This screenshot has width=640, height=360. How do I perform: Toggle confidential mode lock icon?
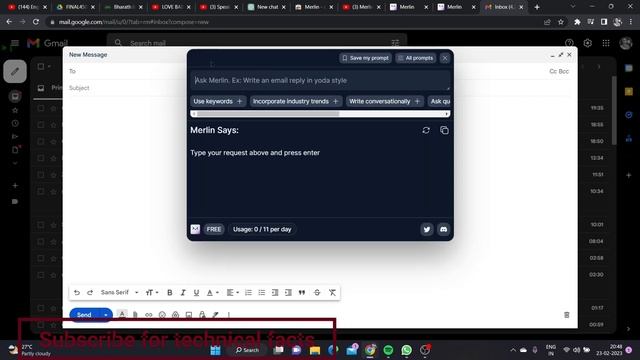pyautogui.click(x=202, y=315)
